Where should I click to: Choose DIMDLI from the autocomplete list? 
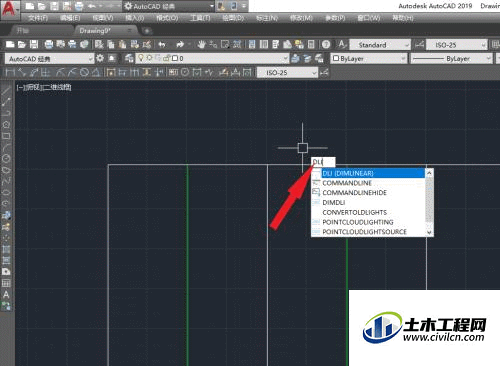coord(334,202)
